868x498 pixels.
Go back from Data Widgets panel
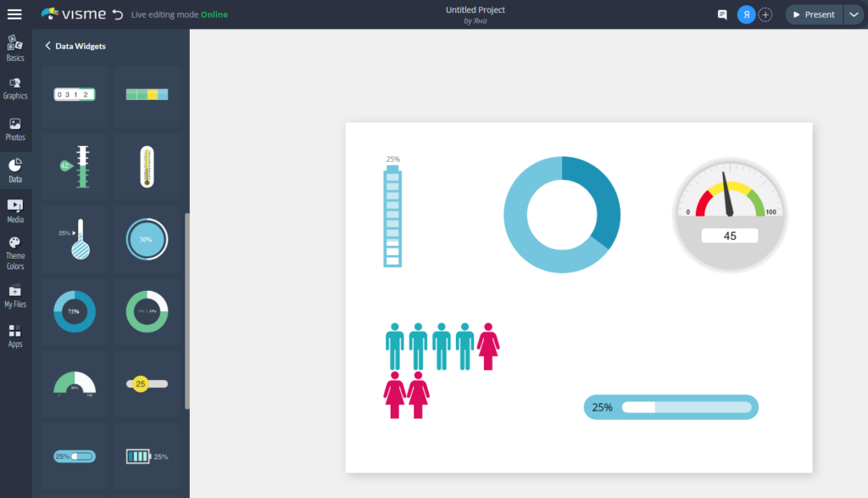click(47, 46)
